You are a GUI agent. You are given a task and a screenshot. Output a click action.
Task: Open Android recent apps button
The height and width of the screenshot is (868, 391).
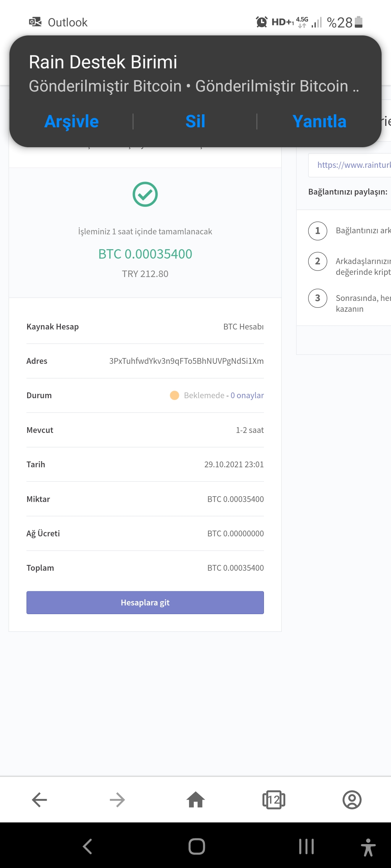coord(306,846)
